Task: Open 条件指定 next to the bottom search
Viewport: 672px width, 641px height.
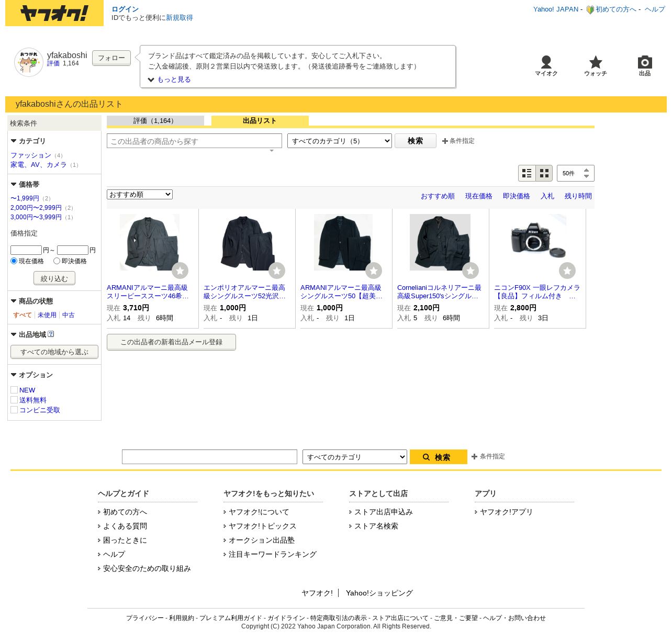Action: tap(488, 456)
